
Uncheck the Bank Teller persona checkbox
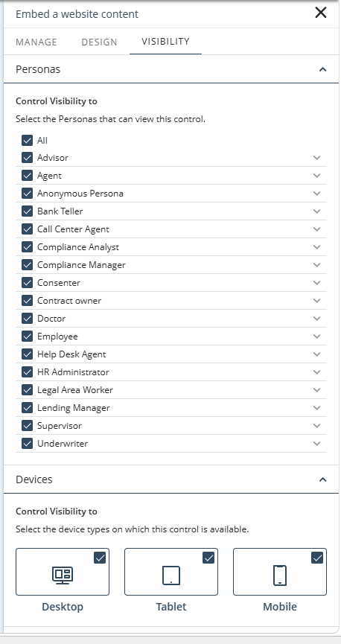click(x=27, y=211)
